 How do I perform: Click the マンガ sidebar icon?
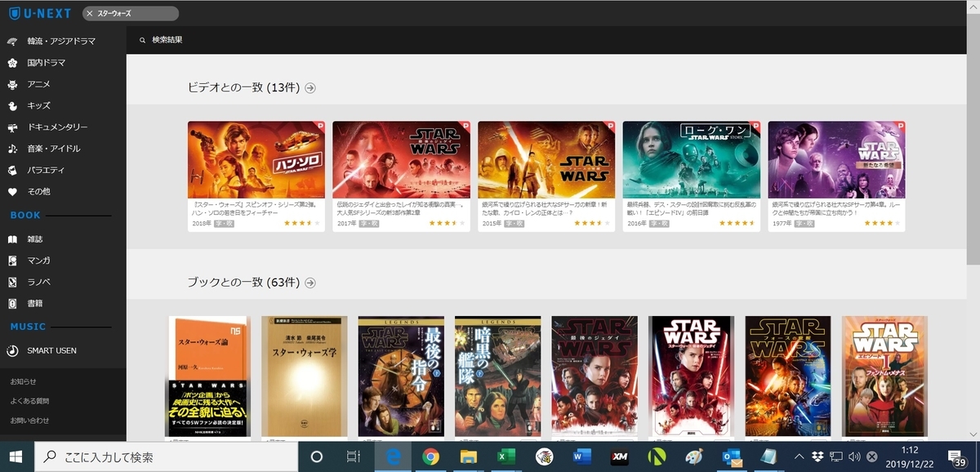pyautogui.click(x=12, y=260)
